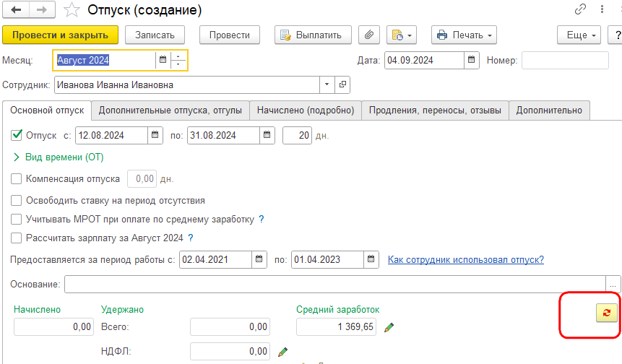
Task: Click the Записать button
Action: pyautogui.click(x=155, y=35)
